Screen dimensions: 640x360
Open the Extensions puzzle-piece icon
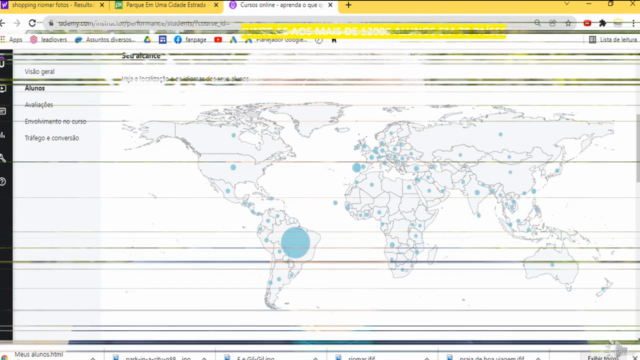pos(602,23)
